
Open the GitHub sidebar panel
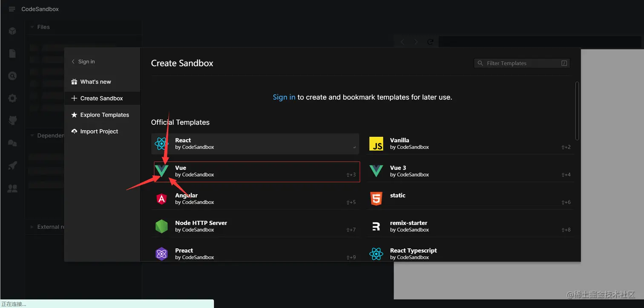(x=12, y=121)
